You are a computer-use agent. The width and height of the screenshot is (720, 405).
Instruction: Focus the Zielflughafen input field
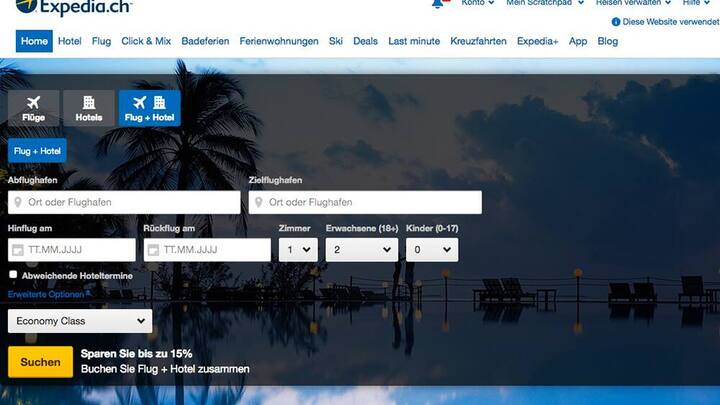pyautogui.click(x=366, y=202)
